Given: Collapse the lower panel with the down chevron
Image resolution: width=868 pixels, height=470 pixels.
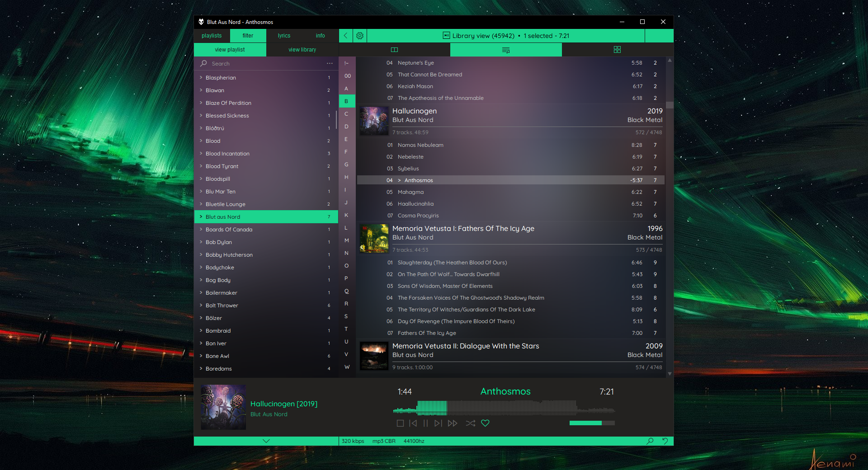Looking at the screenshot, I should pos(266,441).
